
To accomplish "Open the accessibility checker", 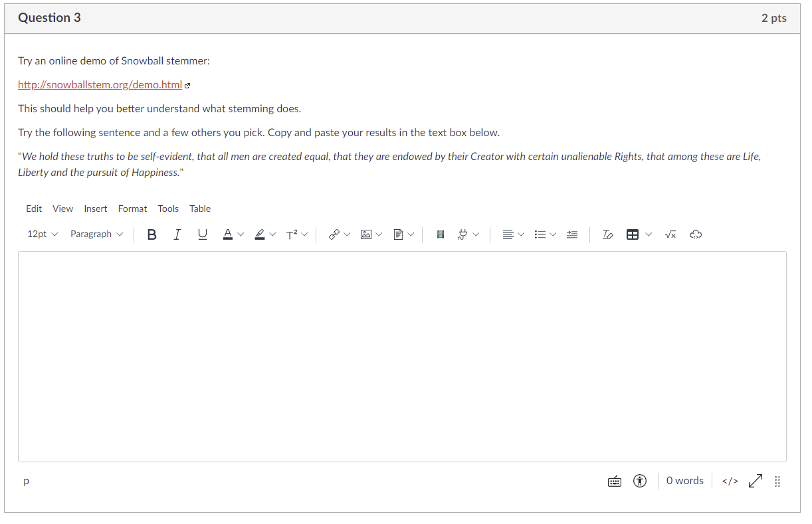I will [639, 480].
